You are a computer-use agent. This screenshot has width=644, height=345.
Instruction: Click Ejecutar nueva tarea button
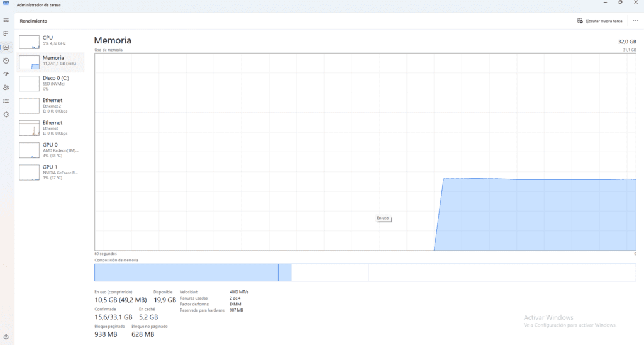click(x=599, y=21)
